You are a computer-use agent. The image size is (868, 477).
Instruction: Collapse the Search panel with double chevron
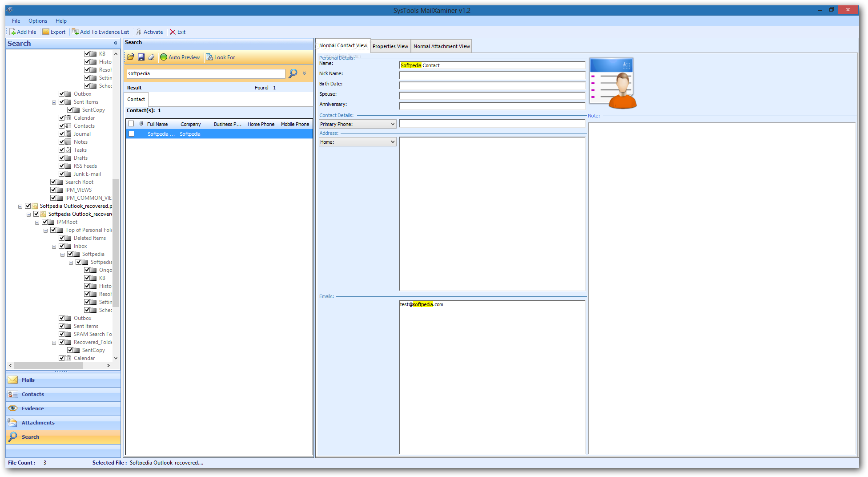click(116, 43)
